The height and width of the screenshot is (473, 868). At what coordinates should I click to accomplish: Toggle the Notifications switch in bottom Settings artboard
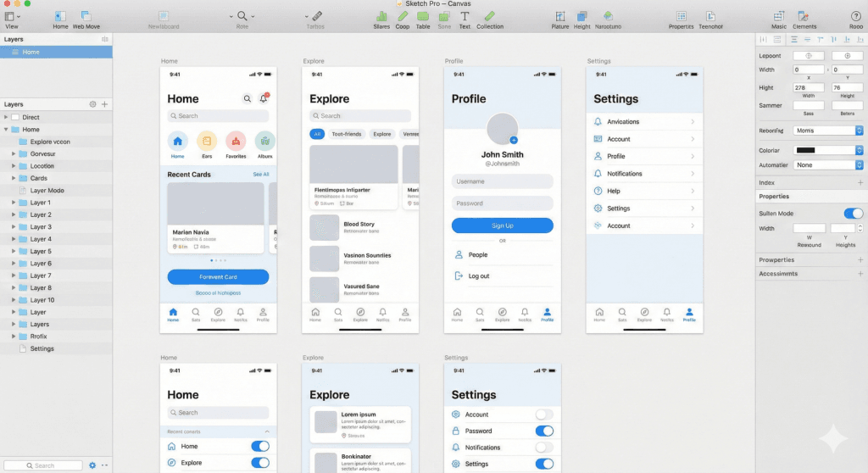coord(544,448)
